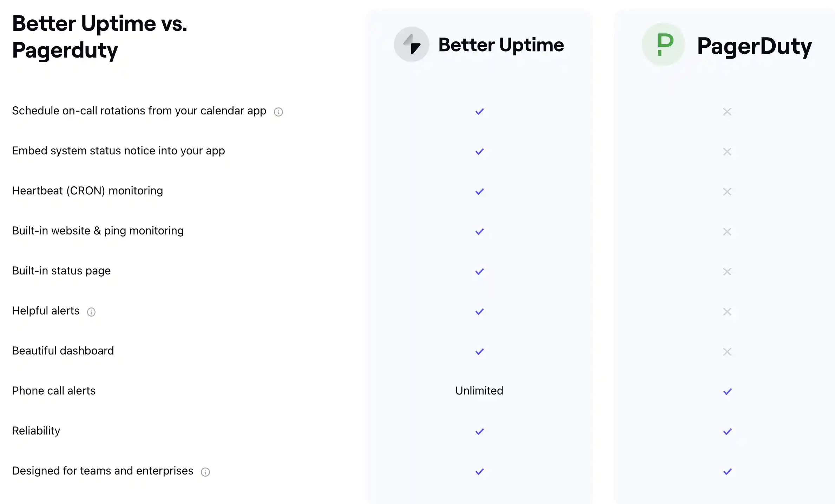This screenshot has width=835, height=504.
Task: Click info icon beside Helpful alerts
Action: [x=91, y=312]
